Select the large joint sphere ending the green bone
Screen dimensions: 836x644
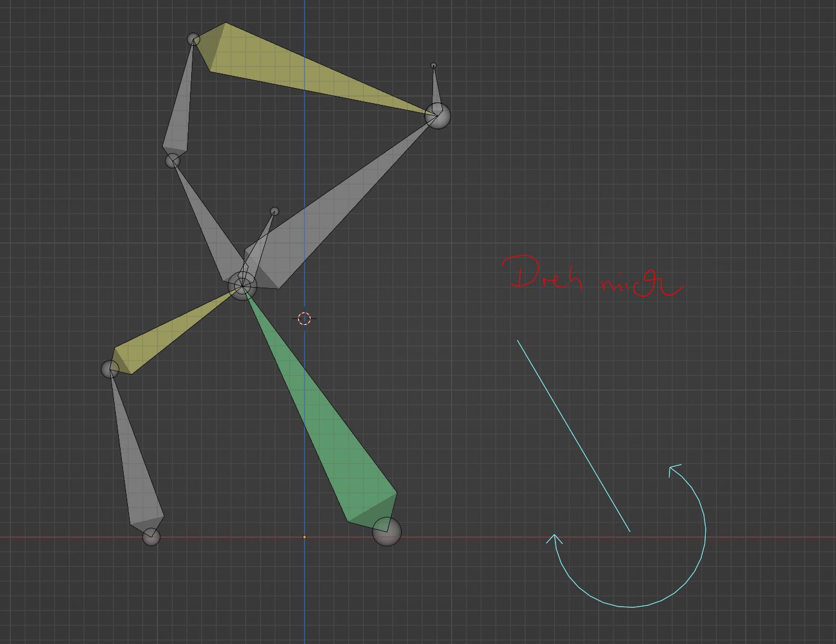pos(387,531)
